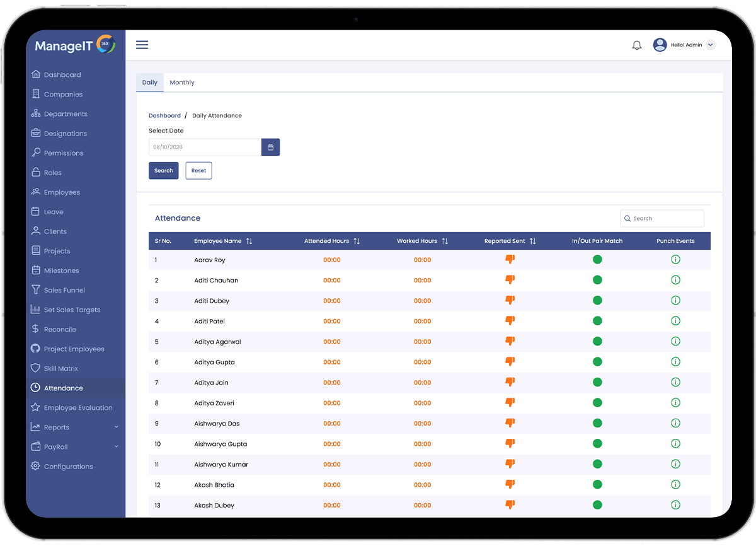Click employee name Aishwarya Kumar
The image size is (756, 546).
[x=221, y=465]
